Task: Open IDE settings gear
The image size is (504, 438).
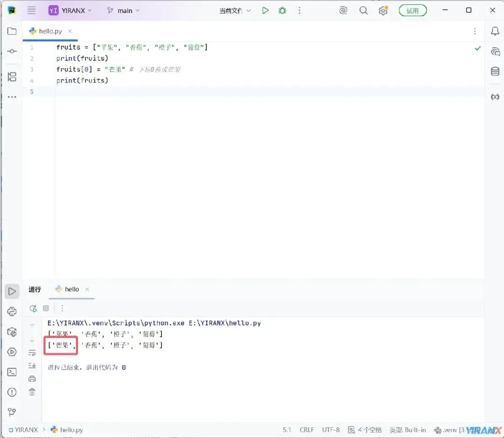Action: 383,11
